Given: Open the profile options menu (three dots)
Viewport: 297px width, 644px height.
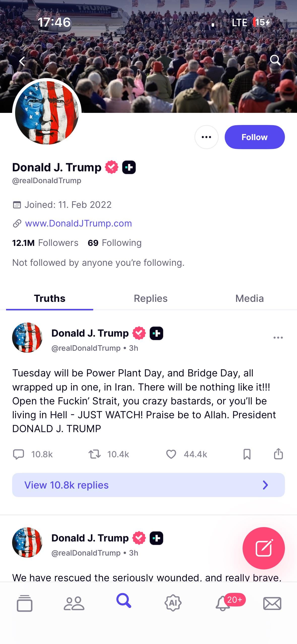Looking at the screenshot, I should pyautogui.click(x=206, y=137).
